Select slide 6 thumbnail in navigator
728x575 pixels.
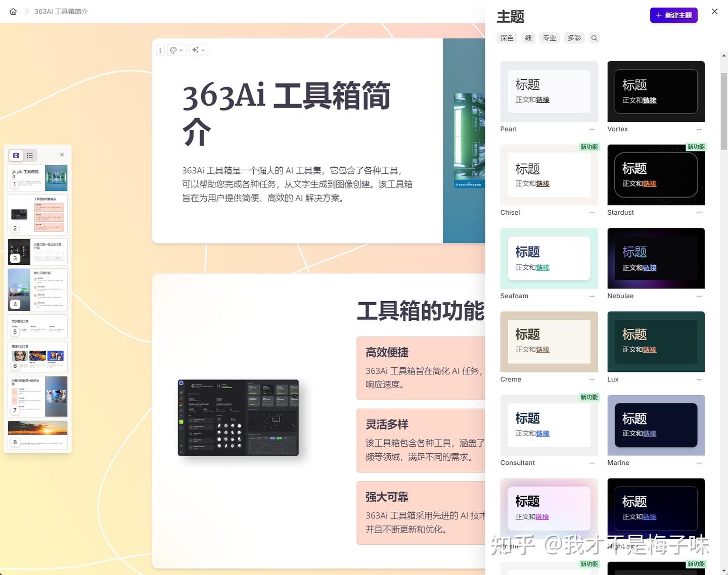coord(37,357)
